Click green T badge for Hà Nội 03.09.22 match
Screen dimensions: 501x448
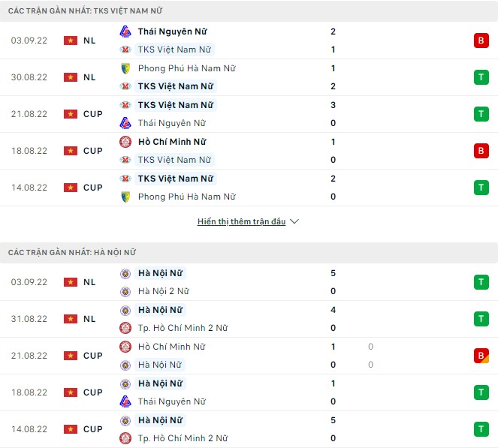coord(481,282)
